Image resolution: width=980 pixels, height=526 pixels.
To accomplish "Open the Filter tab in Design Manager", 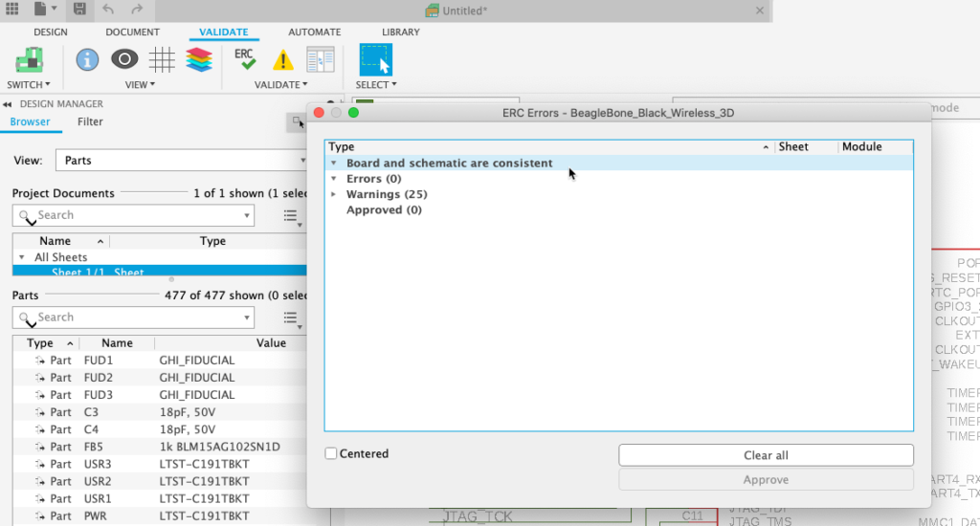I will pos(90,121).
